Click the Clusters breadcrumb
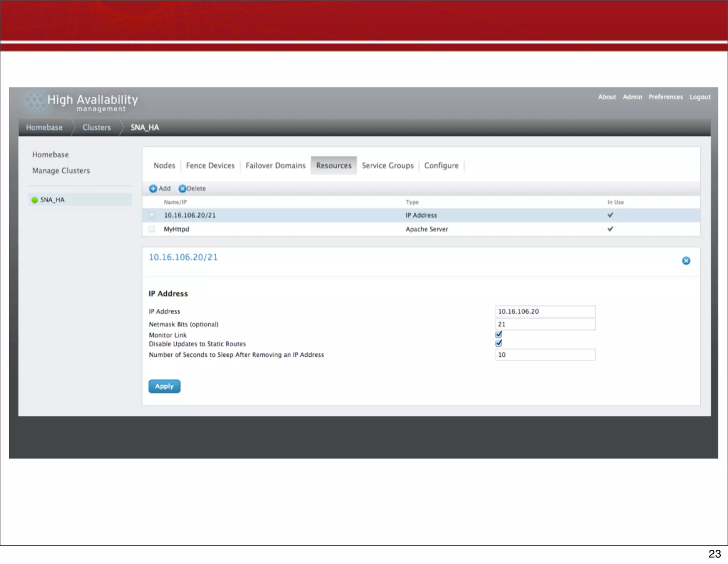The width and height of the screenshot is (728, 564). [96, 128]
